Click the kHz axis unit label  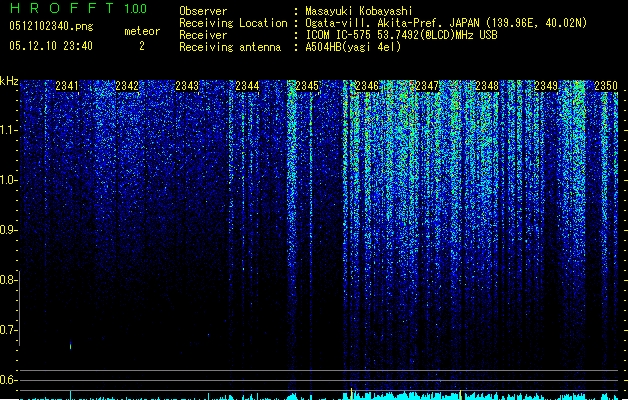tap(9, 81)
